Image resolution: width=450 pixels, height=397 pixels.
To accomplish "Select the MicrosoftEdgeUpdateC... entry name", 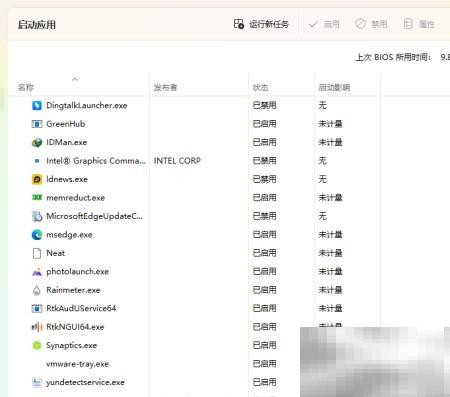I will (94, 216).
